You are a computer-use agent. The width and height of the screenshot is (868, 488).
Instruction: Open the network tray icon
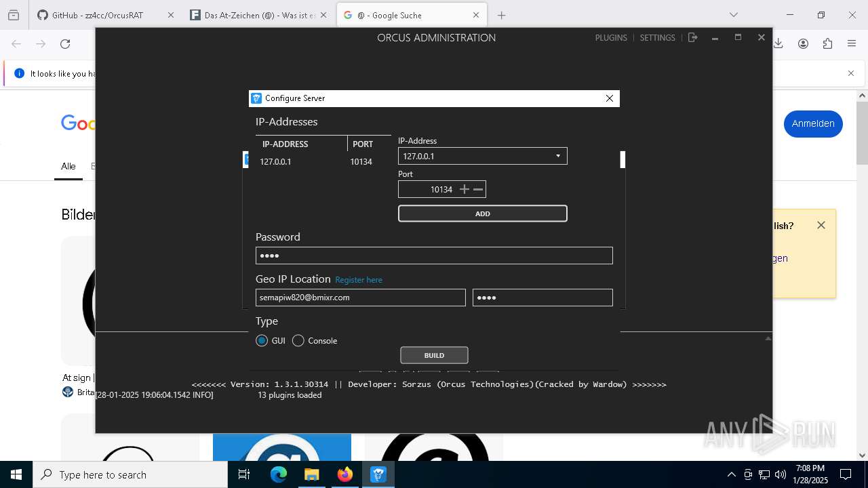pyautogui.click(x=764, y=474)
